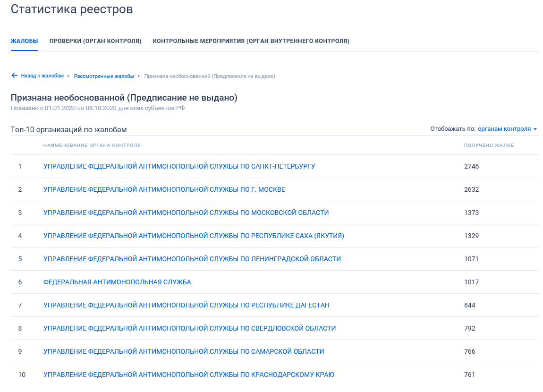Screen dimensions: 543x392
Task: Select complaints value 2746
Action: (471, 166)
